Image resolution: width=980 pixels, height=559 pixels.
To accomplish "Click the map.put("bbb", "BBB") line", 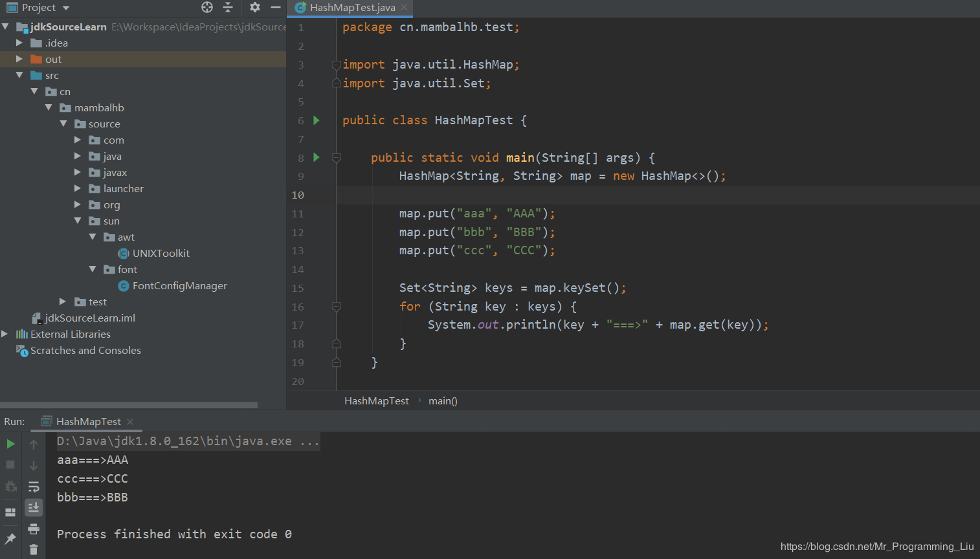I will [477, 232].
